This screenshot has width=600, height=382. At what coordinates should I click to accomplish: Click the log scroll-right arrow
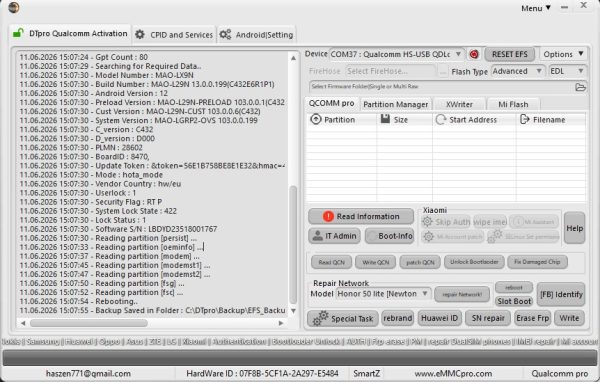click(281, 323)
